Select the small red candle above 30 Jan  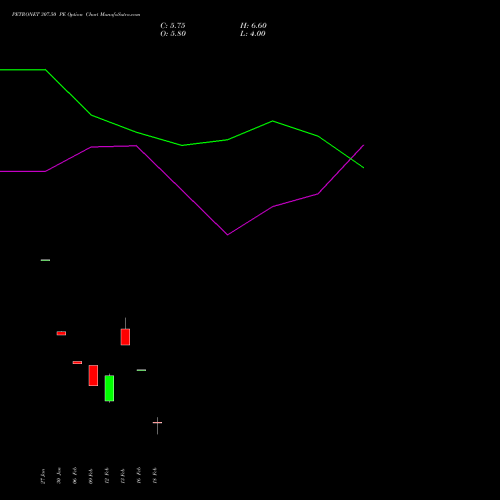pos(61,333)
